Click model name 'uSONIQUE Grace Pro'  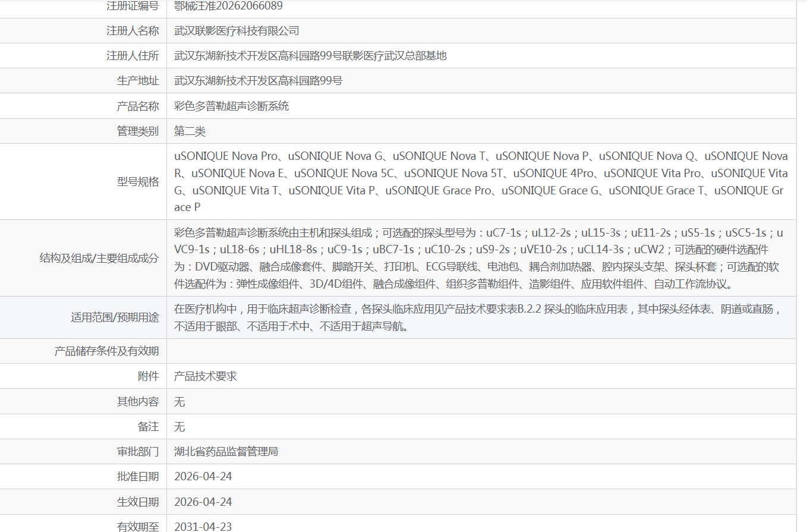tap(439, 191)
